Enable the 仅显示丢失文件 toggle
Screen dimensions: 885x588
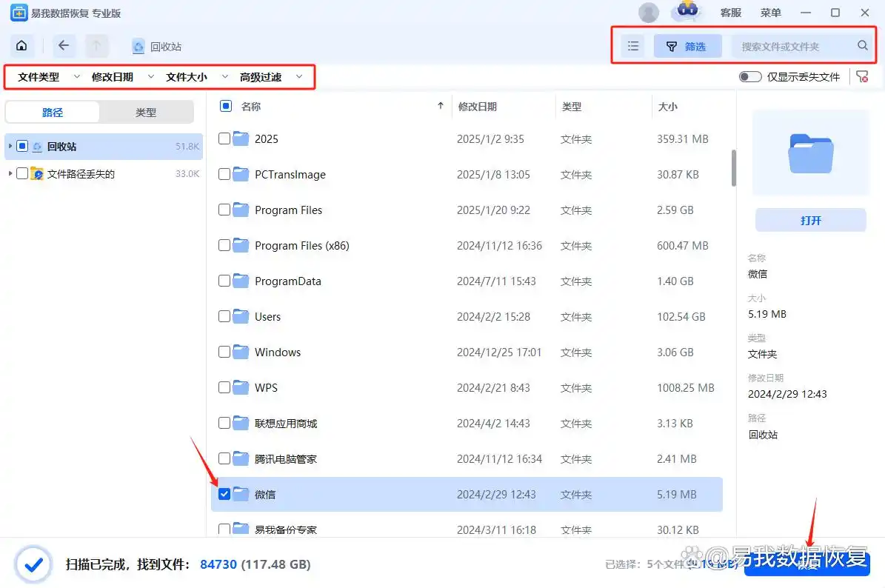[750, 76]
